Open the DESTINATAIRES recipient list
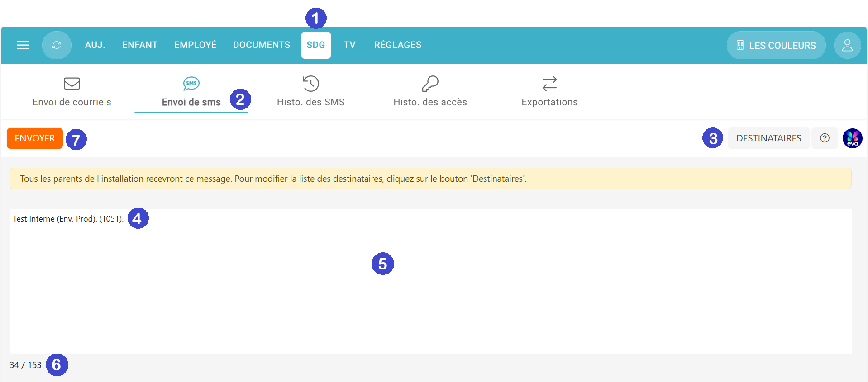Screen dimensions: 868x382 [768, 138]
